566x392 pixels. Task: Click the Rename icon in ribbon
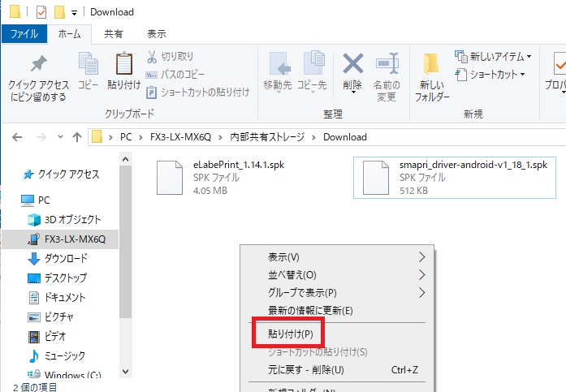click(385, 65)
